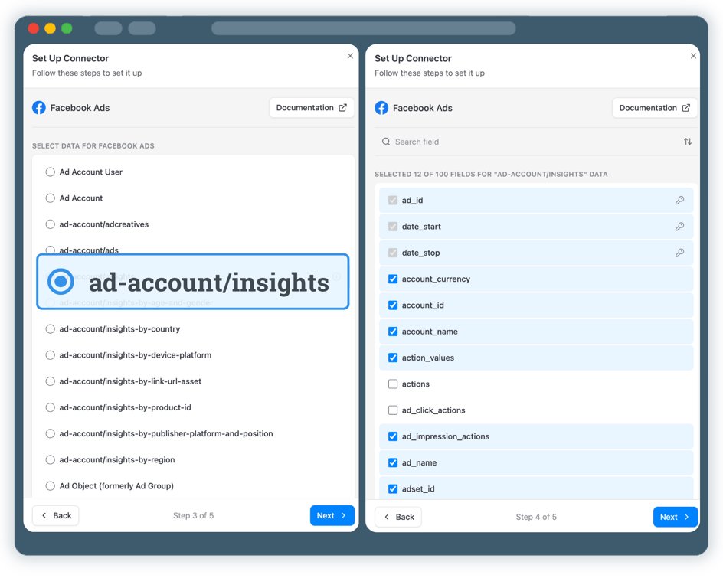Click the key icon next to date_stop
This screenshot has height=588, width=723.
(679, 253)
